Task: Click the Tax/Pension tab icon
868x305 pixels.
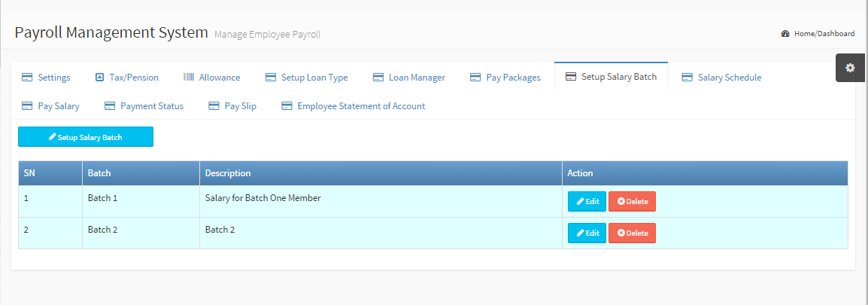Action: coord(99,78)
